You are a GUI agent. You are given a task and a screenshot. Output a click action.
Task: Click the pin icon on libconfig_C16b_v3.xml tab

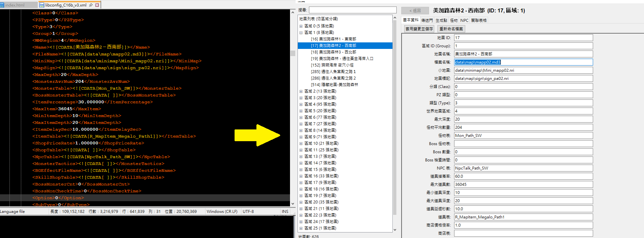coord(91,5)
